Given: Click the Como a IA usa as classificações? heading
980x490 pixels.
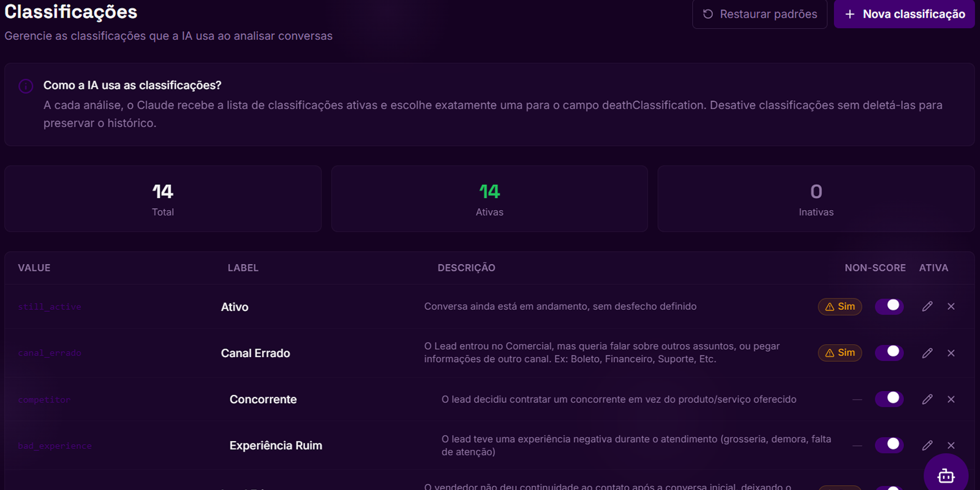Looking at the screenshot, I should coord(132,85).
